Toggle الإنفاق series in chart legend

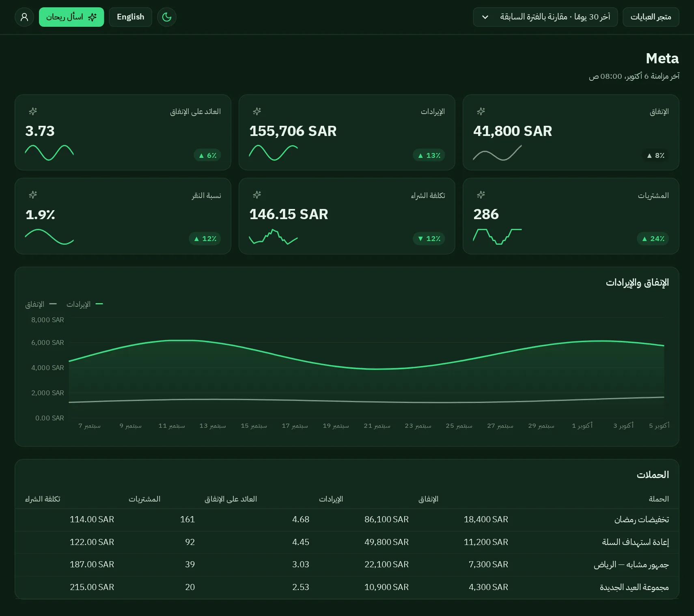click(41, 304)
